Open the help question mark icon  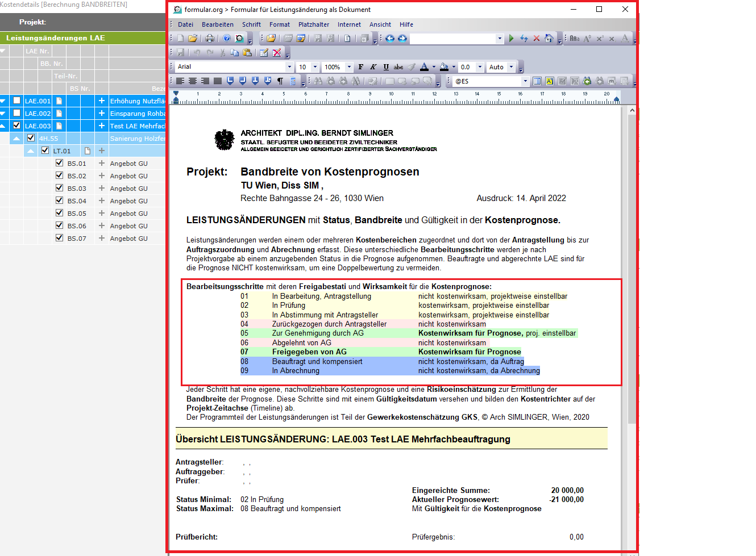pos(227,39)
